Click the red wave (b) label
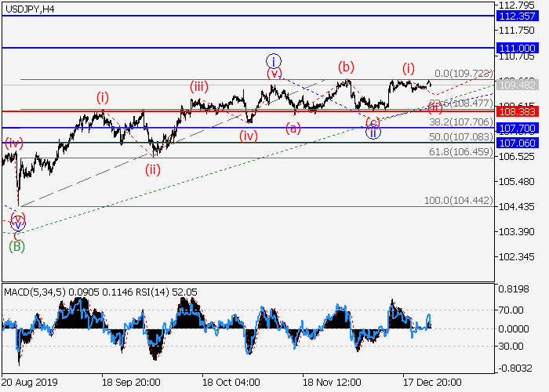The width and height of the screenshot is (549, 392). [x=344, y=66]
